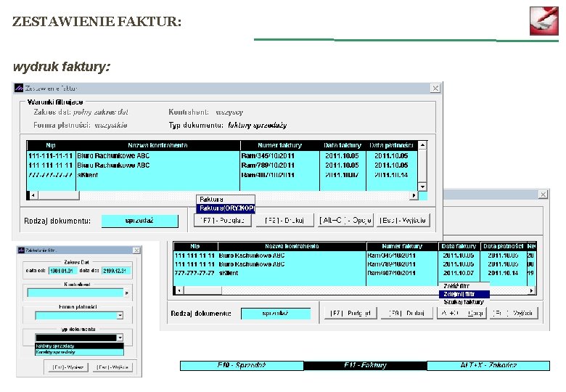Select Ram/407/10/2011 in back table

pyautogui.click(x=391, y=273)
